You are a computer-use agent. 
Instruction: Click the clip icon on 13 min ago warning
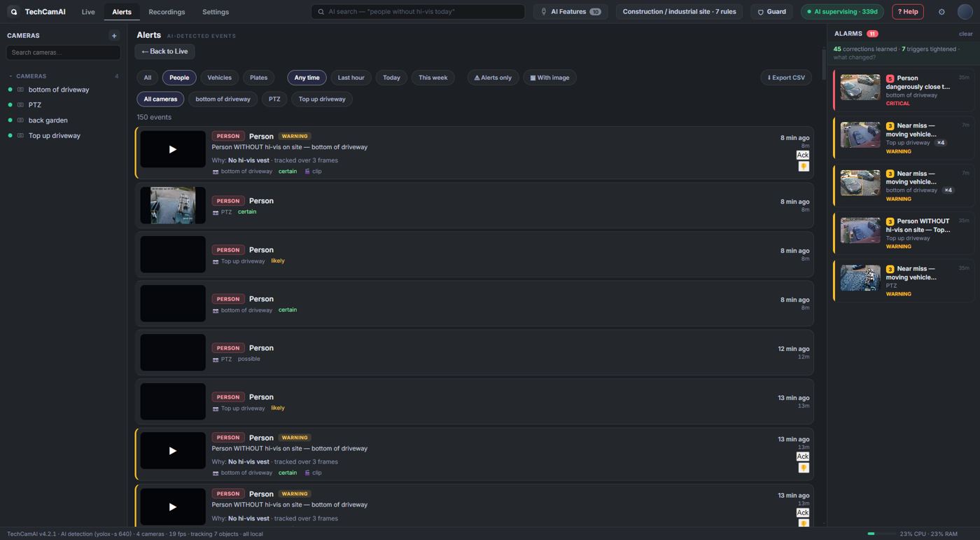tap(307, 473)
